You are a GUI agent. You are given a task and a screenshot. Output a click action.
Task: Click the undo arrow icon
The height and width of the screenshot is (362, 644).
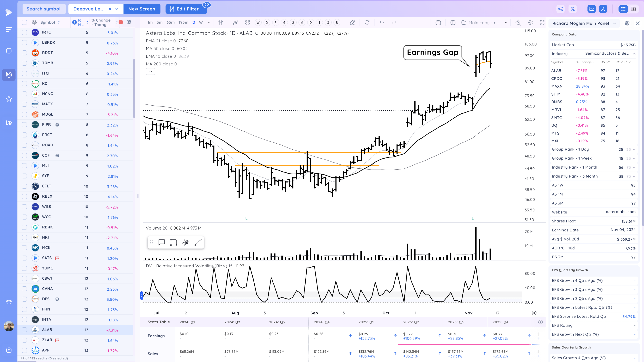coord(382,23)
